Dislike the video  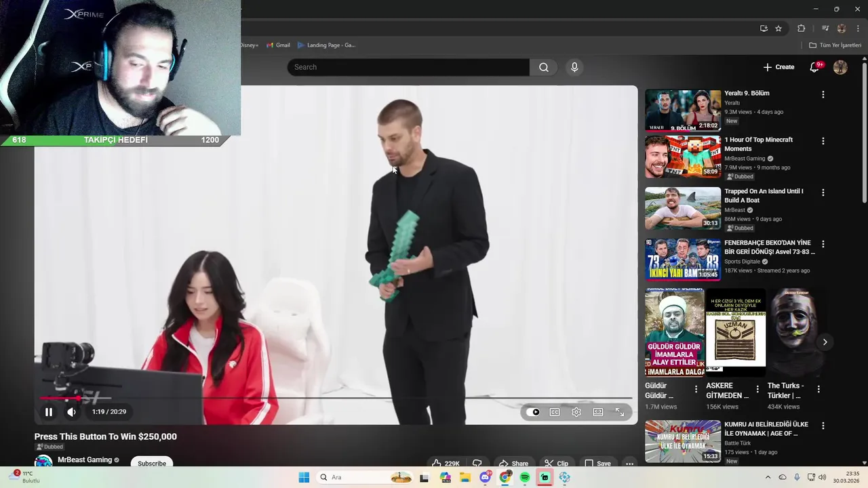pos(477,463)
